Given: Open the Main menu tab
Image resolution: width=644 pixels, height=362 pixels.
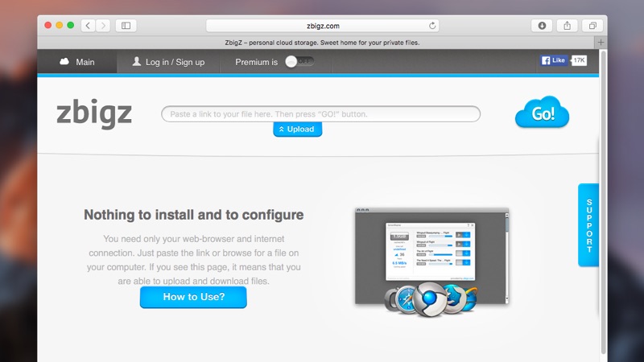Looking at the screenshot, I should tap(77, 62).
